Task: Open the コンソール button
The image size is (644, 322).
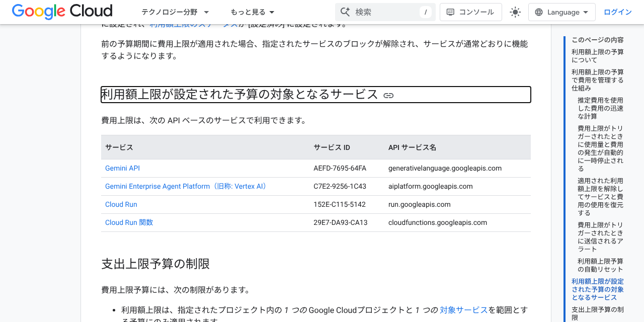Action: (471, 12)
